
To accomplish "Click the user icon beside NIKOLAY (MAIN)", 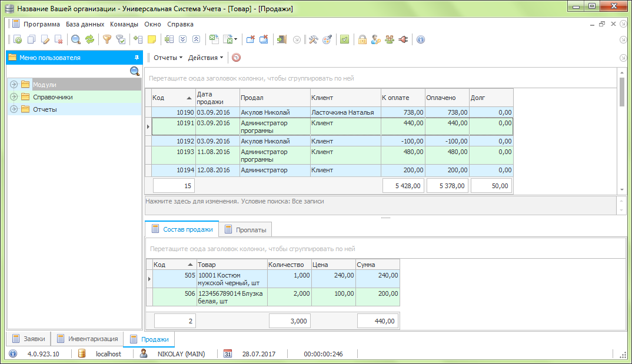I will click(144, 353).
